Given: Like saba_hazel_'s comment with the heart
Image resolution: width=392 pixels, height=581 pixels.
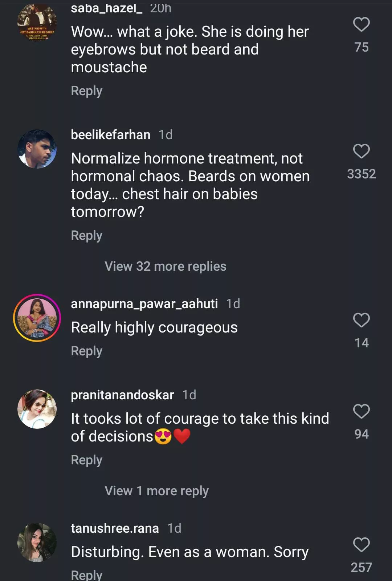Looking at the screenshot, I should pyautogui.click(x=361, y=25).
